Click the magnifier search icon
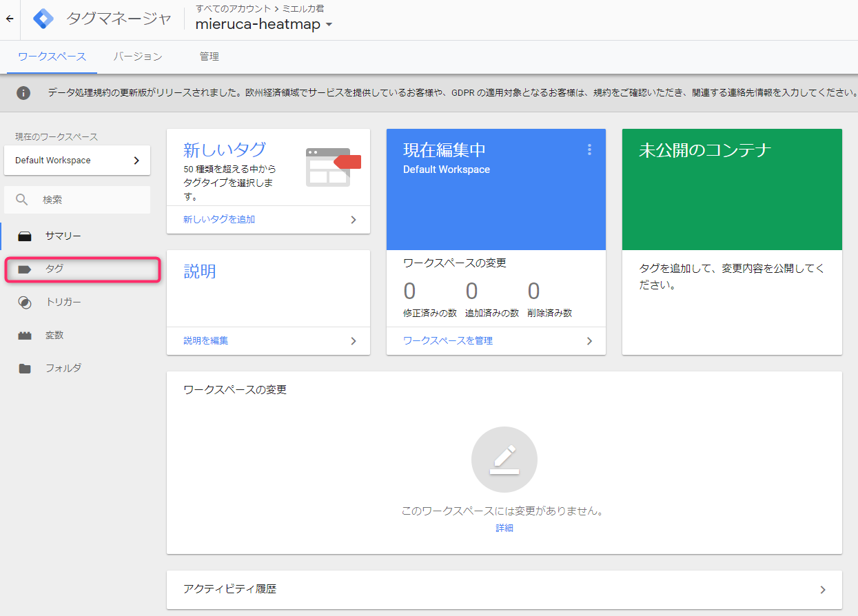Screen dimensions: 858x616 click(22, 200)
